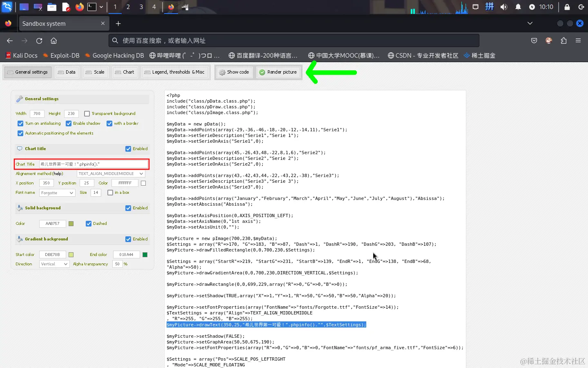588x368 pixels.
Task: Open the Data tab
Action: click(x=67, y=72)
